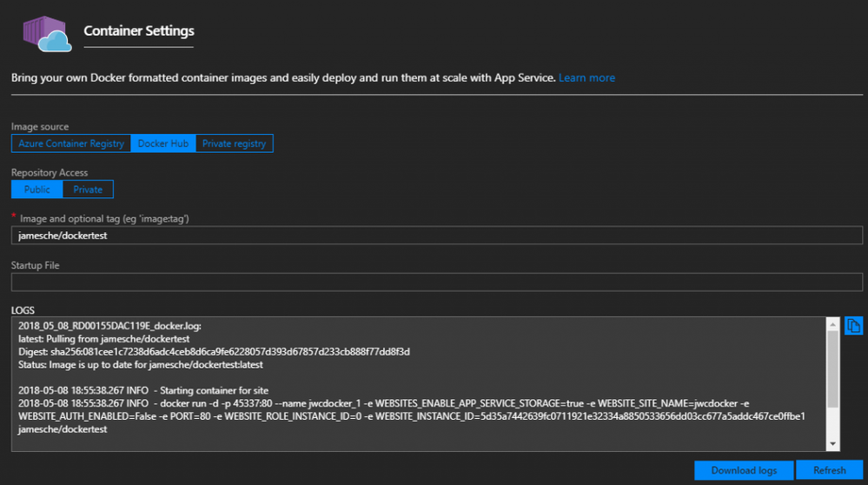Click the Container Settings heading
Screen dimensions: 868x485
pyautogui.click(x=139, y=31)
